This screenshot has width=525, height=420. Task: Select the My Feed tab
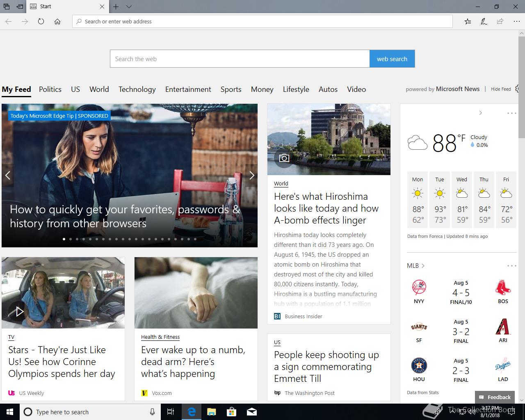coord(16,89)
